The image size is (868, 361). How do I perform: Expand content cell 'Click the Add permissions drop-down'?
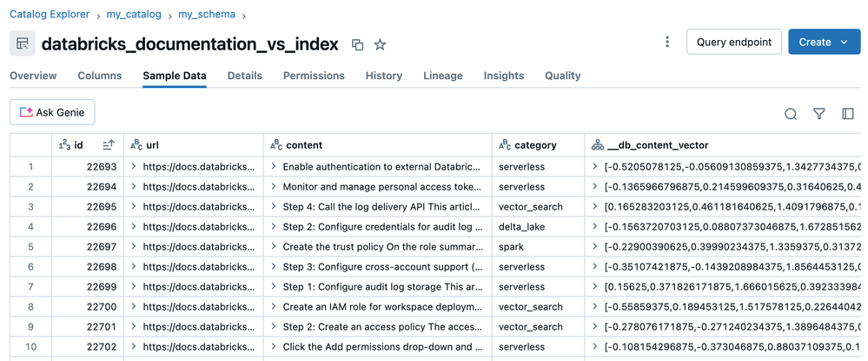tap(273, 346)
